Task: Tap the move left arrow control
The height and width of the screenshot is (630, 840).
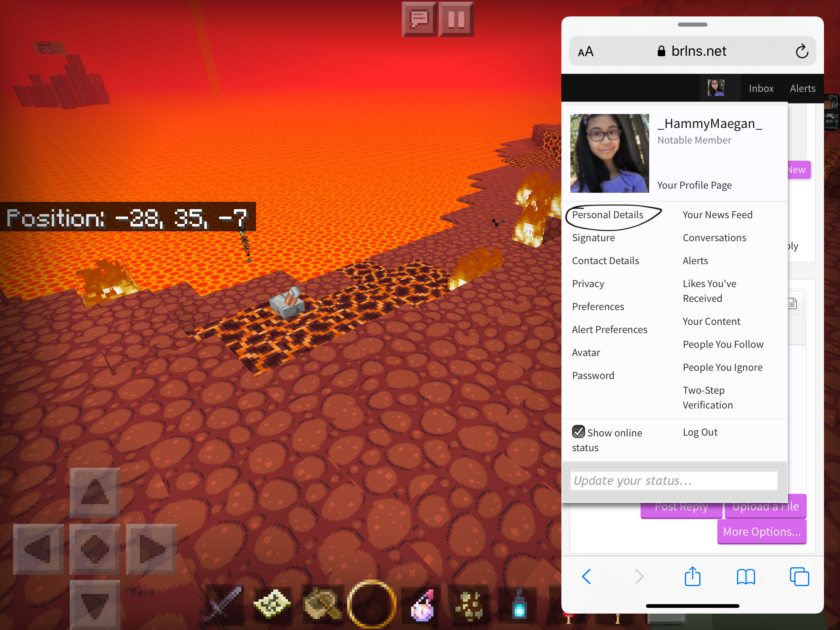Action: 38,549
